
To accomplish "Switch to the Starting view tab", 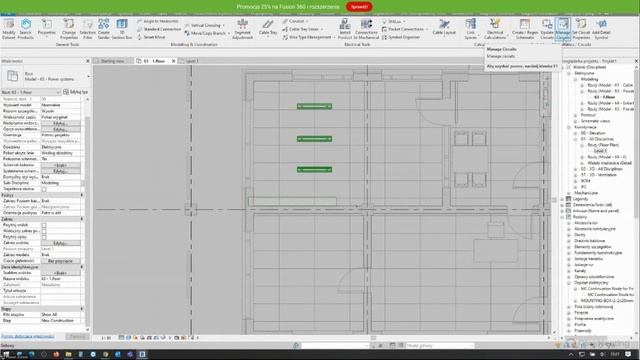I will 112,61.
